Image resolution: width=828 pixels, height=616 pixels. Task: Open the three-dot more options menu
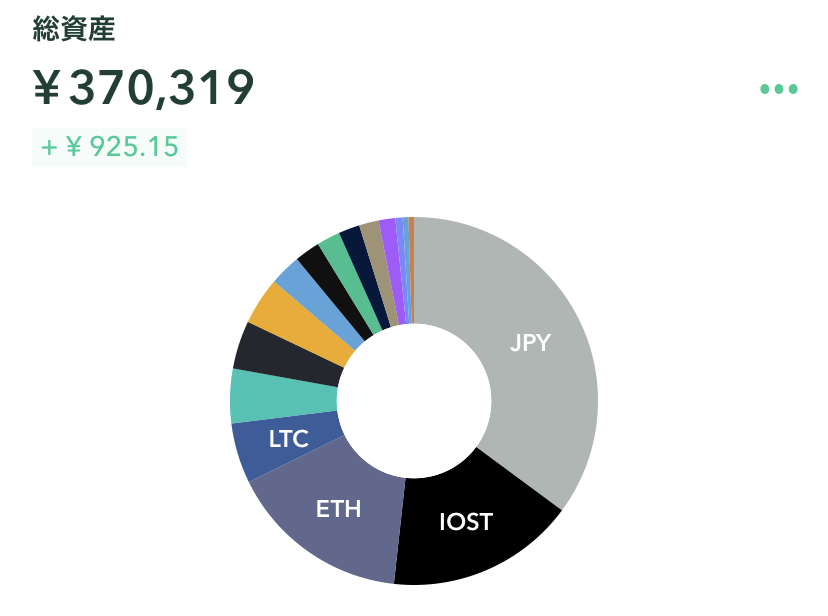[778, 89]
